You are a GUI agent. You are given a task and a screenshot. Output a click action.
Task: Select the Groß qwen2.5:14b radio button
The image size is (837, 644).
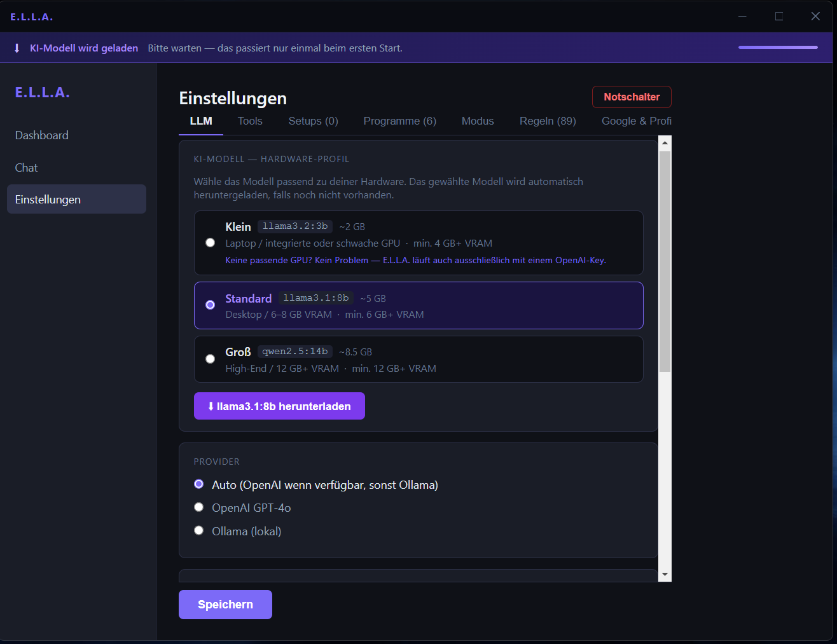pyautogui.click(x=211, y=359)
